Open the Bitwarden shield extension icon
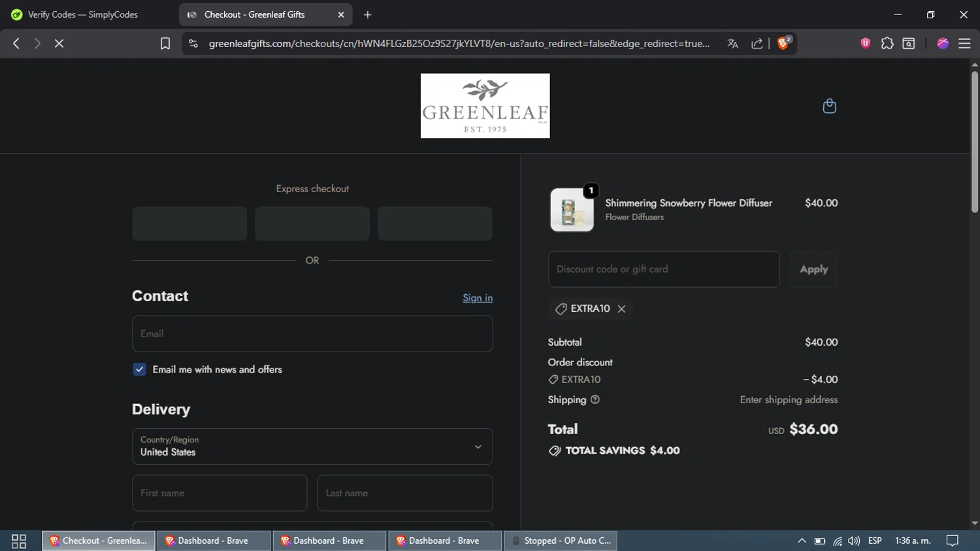 click(x=866, y=43)
